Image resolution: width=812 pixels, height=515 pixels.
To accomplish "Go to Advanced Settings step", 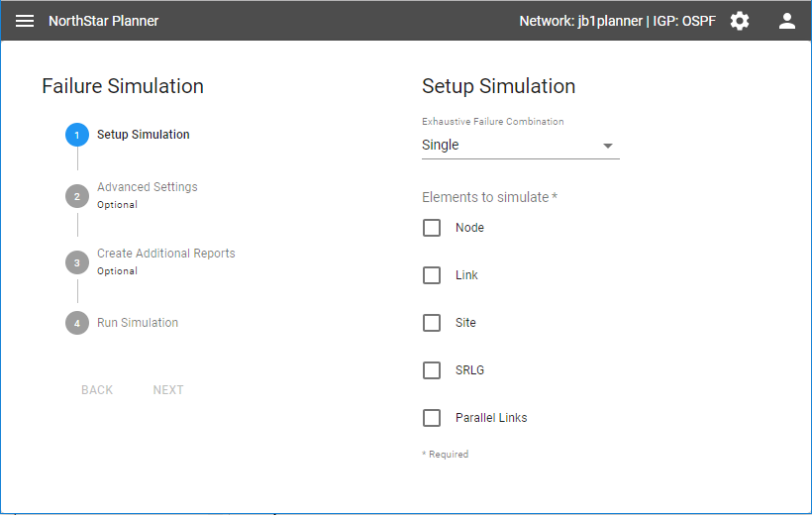I will [x=147, y=187].
